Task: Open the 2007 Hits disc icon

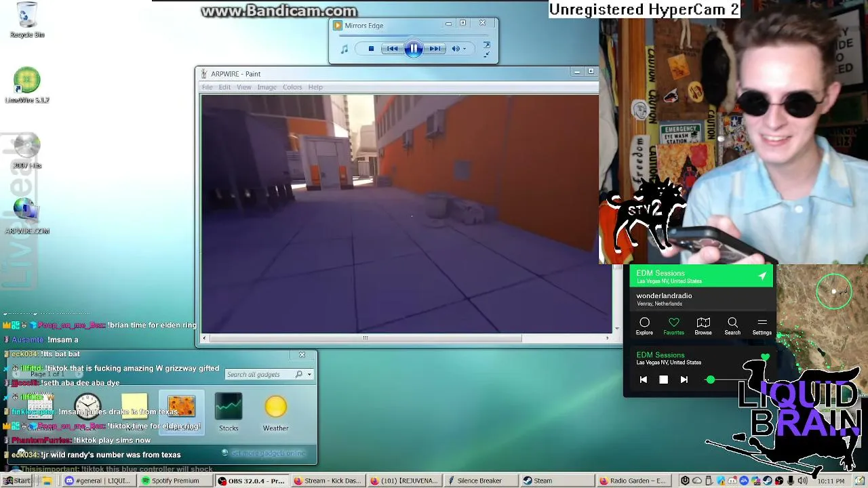Action: (x=27, y=151)
